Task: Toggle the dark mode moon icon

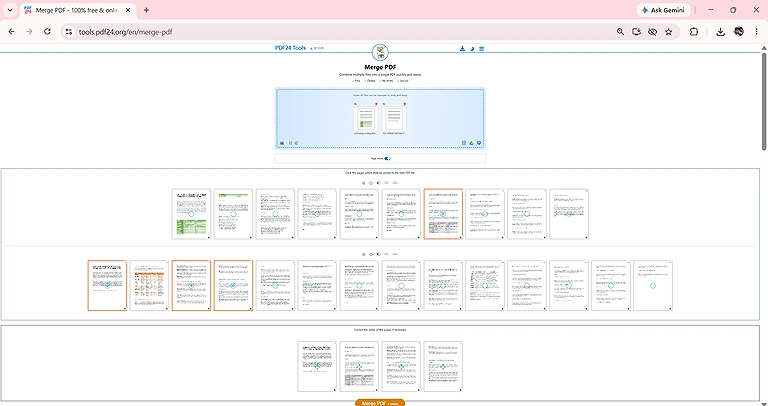Action: 472,48
